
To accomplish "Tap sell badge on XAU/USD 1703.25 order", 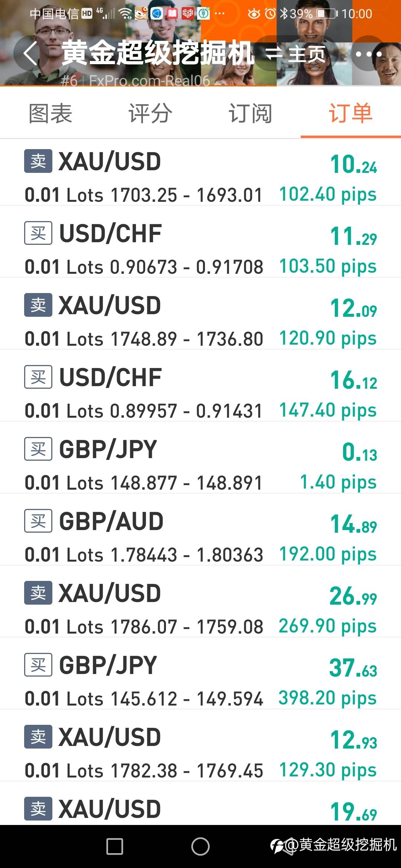I will (x=38, y=161).
